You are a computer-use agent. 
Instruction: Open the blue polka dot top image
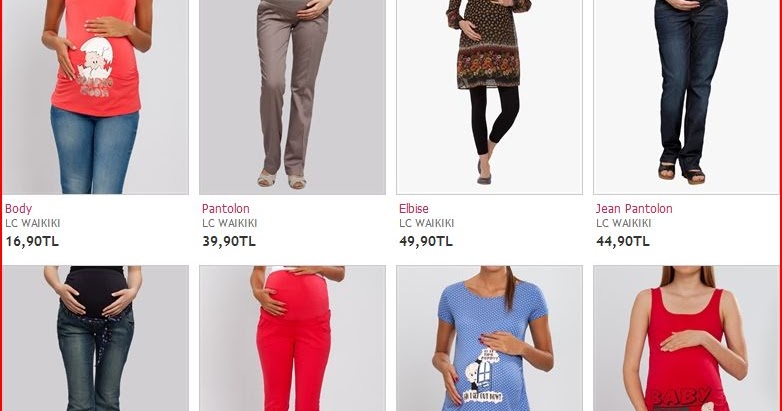489,338
